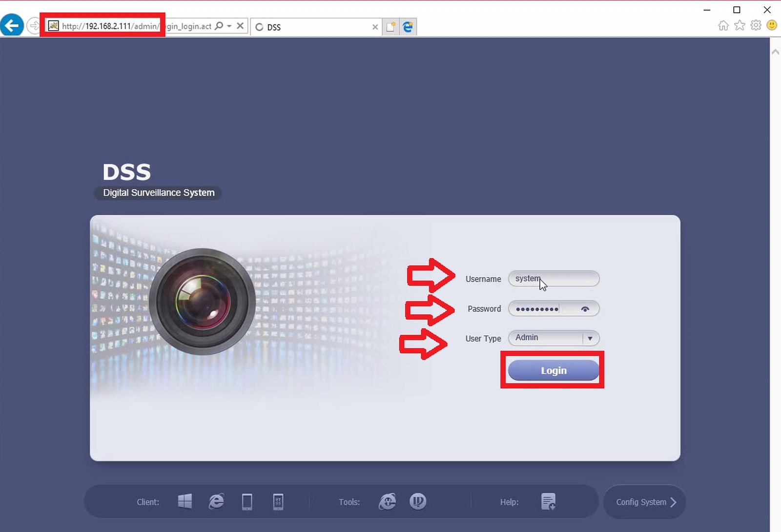Screen dimensions: 781x532
Task: Open a new browser tab
Action: point(390,27)
